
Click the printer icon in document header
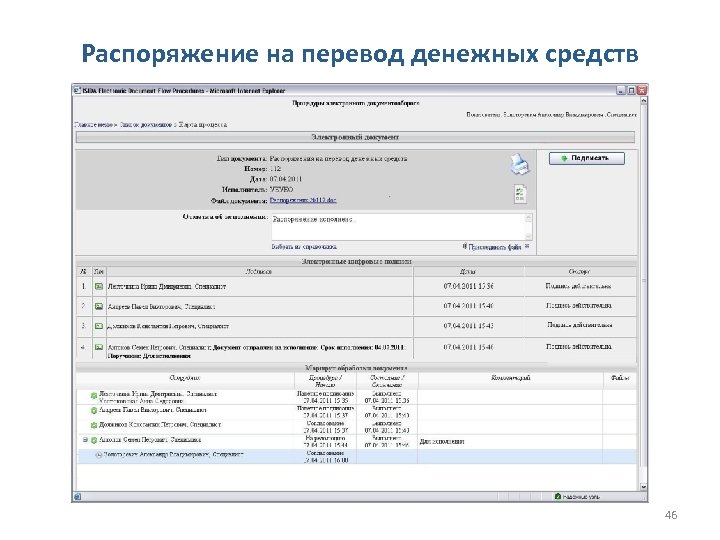(x=520, y=164)
